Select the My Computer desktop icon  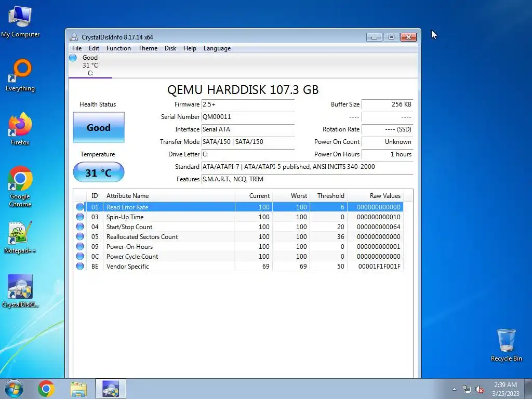[20, 22]
